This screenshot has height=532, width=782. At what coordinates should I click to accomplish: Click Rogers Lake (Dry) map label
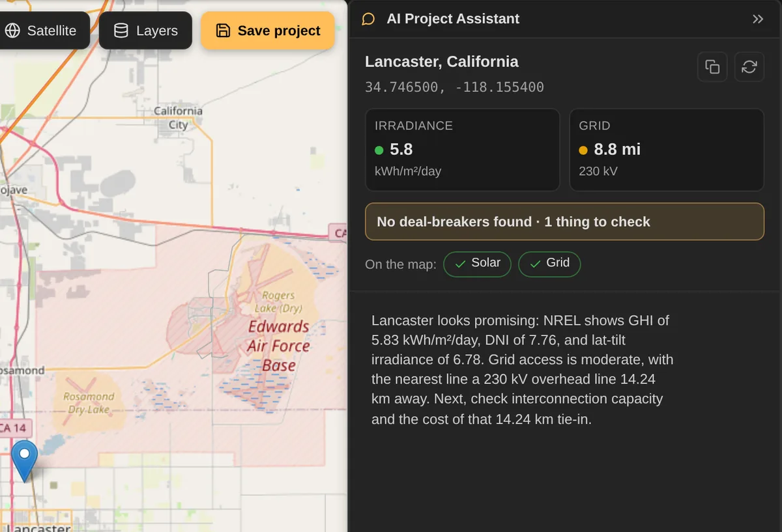click(278, 301)
